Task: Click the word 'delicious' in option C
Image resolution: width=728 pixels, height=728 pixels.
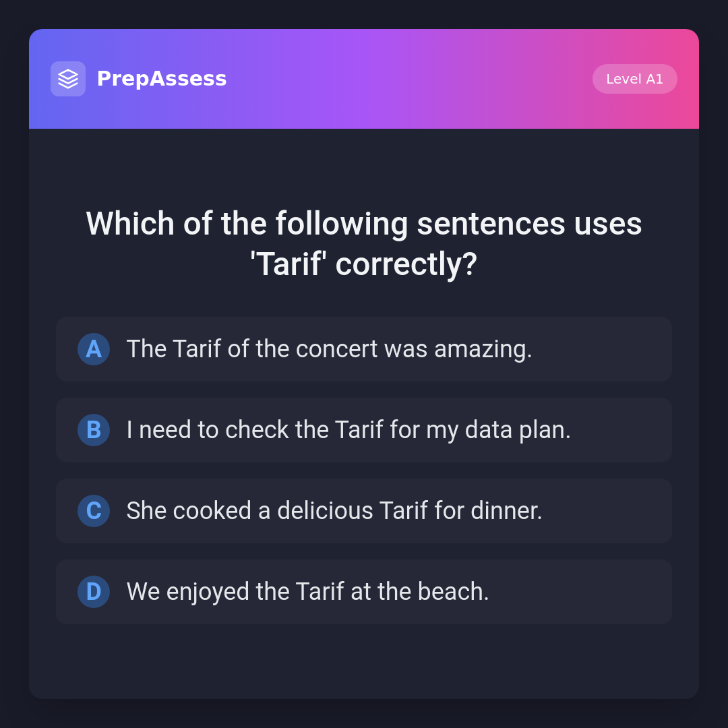Action: (x=325, y=511)
